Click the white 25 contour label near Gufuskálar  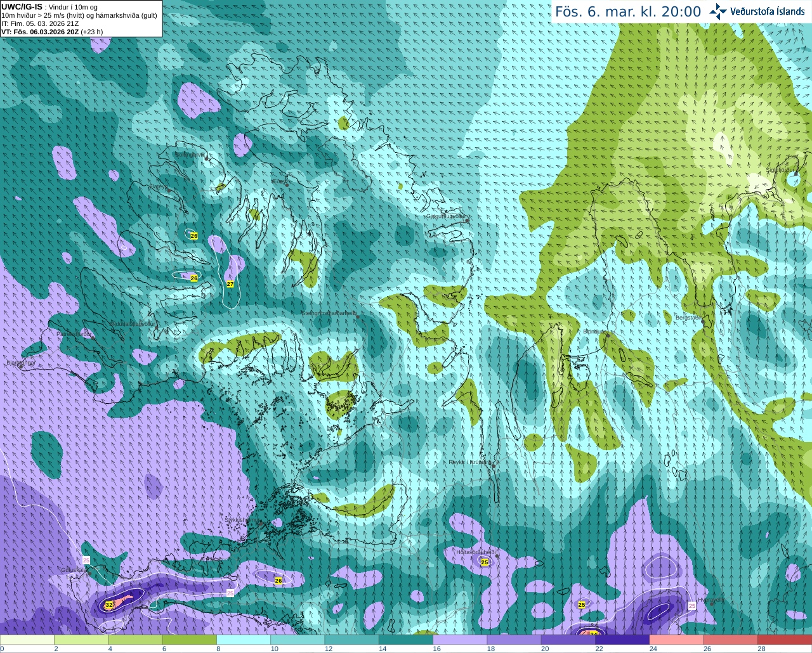pyautogui.click(x=86, y=560)
